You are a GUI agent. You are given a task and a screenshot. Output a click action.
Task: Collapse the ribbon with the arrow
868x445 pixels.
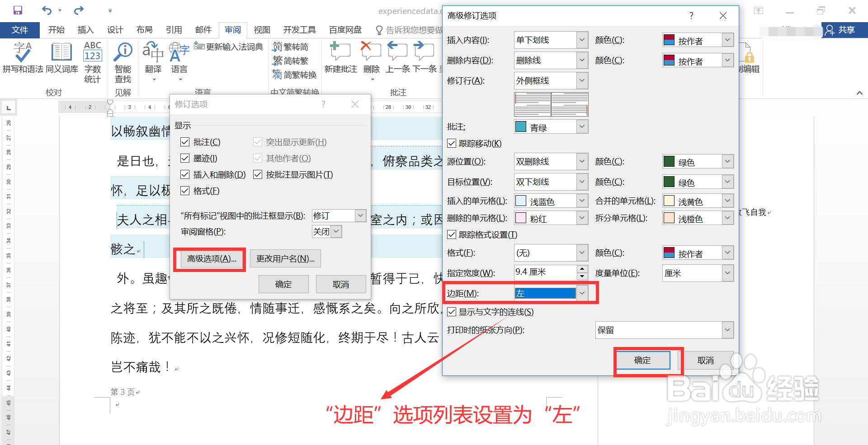859,93
